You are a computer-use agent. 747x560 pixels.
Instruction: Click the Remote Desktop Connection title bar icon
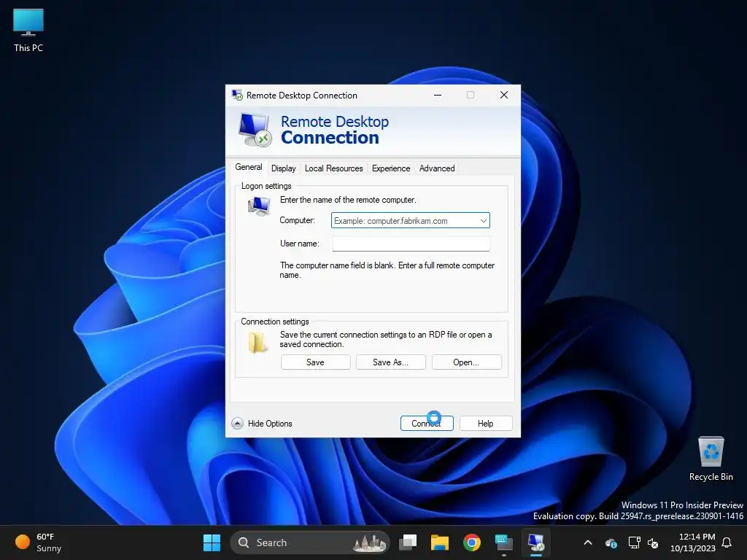click(237, 95)
